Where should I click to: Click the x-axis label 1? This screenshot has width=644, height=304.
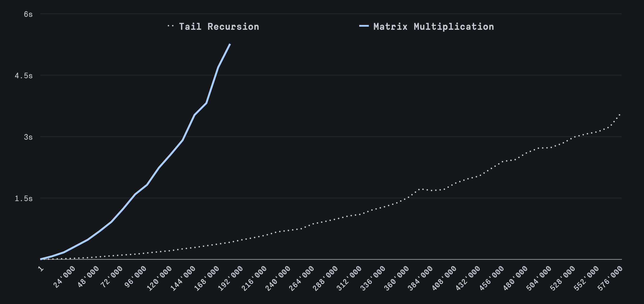point(41,269)
